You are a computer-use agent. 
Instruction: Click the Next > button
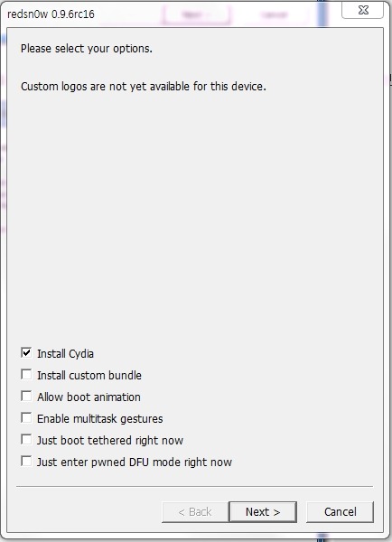263,512
